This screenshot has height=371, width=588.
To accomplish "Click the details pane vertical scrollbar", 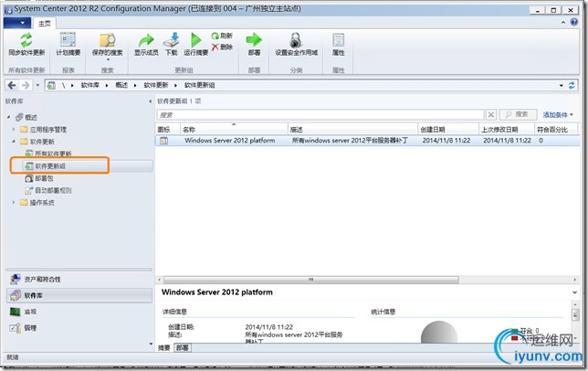I will [575, 314].
